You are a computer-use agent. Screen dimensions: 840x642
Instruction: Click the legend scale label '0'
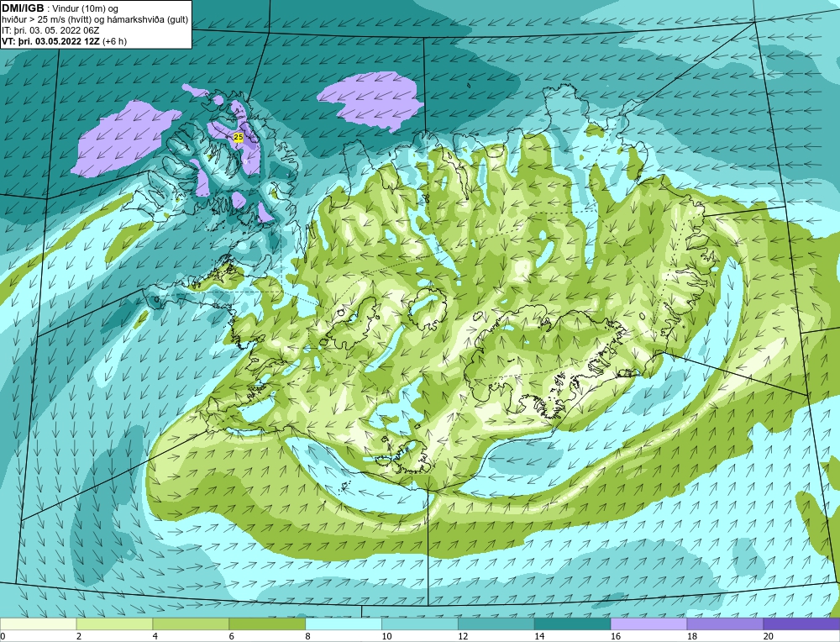(x=3, y=636)
